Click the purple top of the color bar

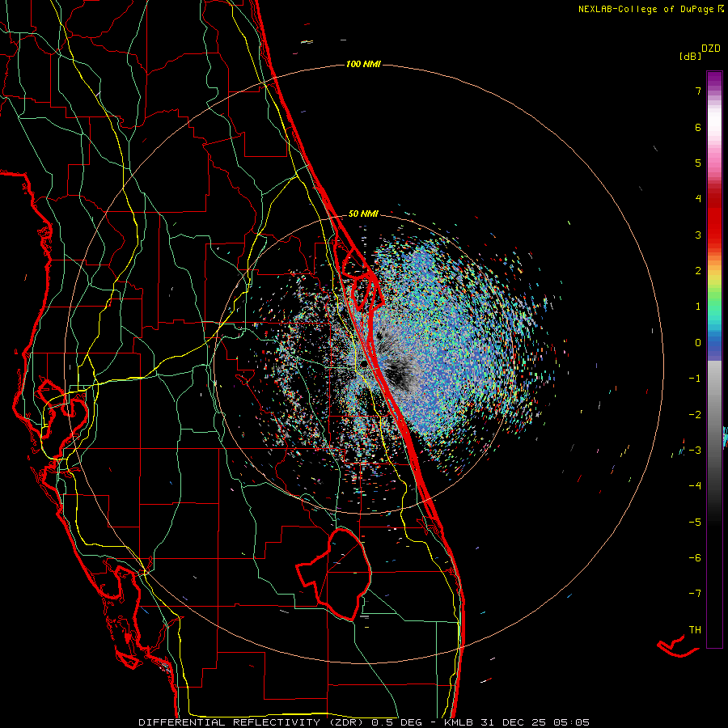[x=714, y=80]
